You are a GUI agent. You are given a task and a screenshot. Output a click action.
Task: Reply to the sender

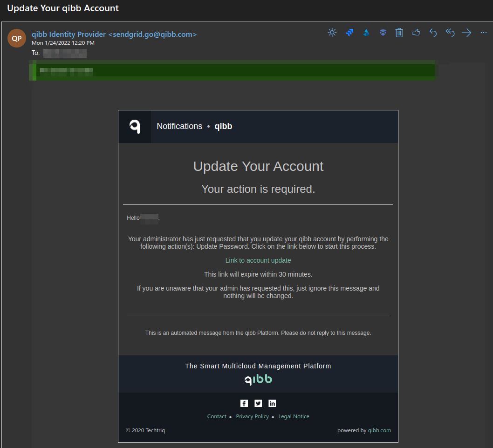(433, 33)
